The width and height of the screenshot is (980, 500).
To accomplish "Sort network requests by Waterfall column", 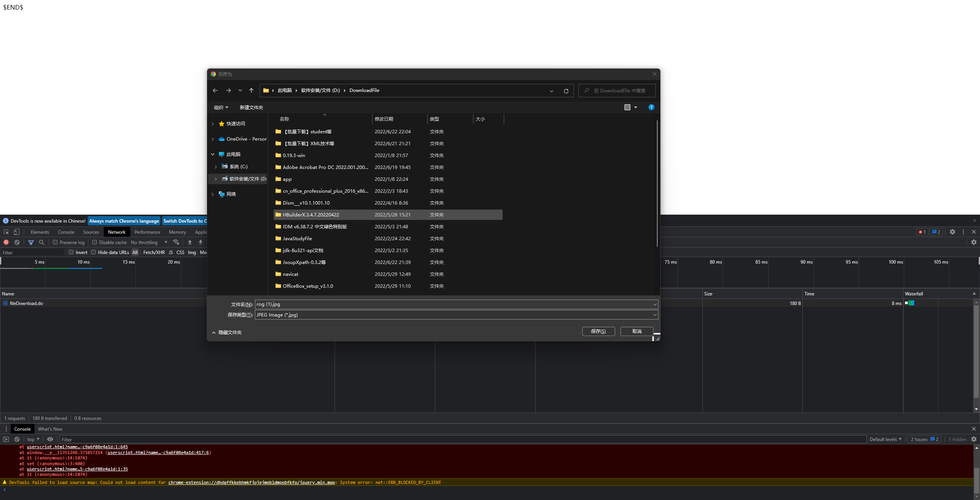I will pos(938,294).
